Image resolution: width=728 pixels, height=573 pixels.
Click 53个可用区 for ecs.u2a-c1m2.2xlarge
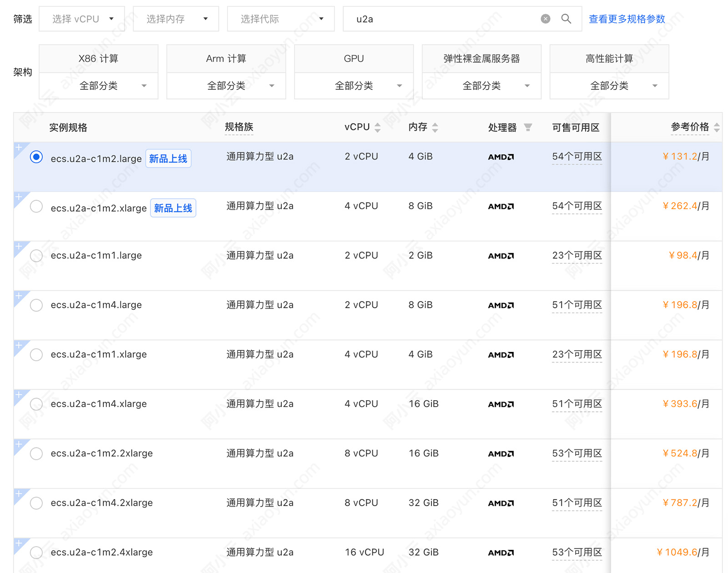[x=577, y=453]
